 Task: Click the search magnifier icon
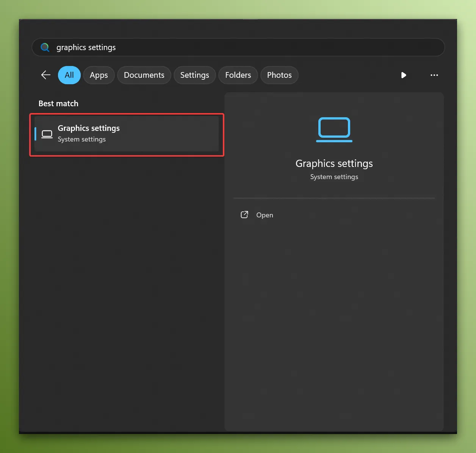pos(45,47)
